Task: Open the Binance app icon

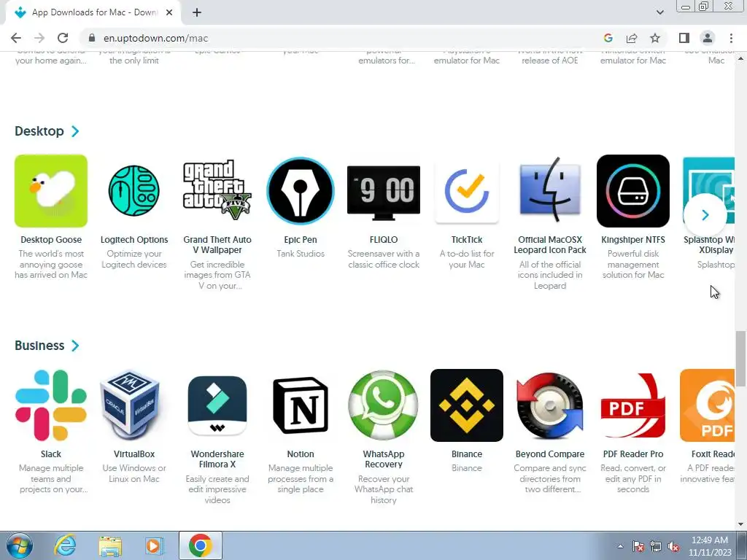Action: click(467, 405)
